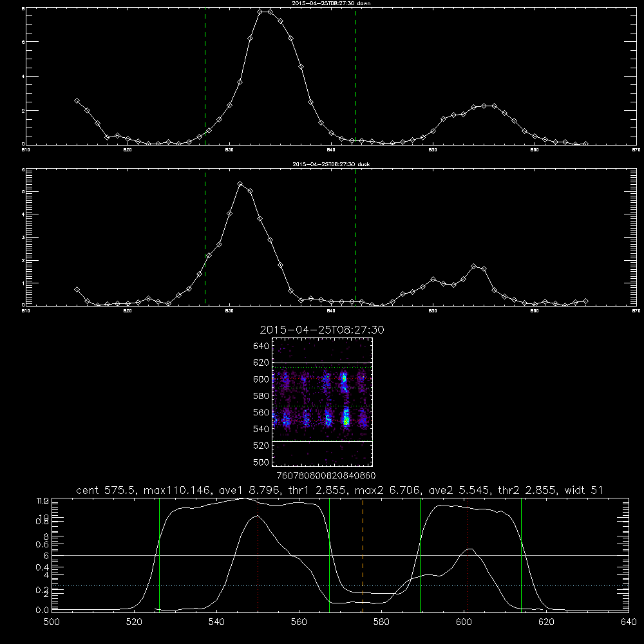Click x-axis label 540 on the profile plot
Viewport: 644px width, 644px height.
[216, 622]
